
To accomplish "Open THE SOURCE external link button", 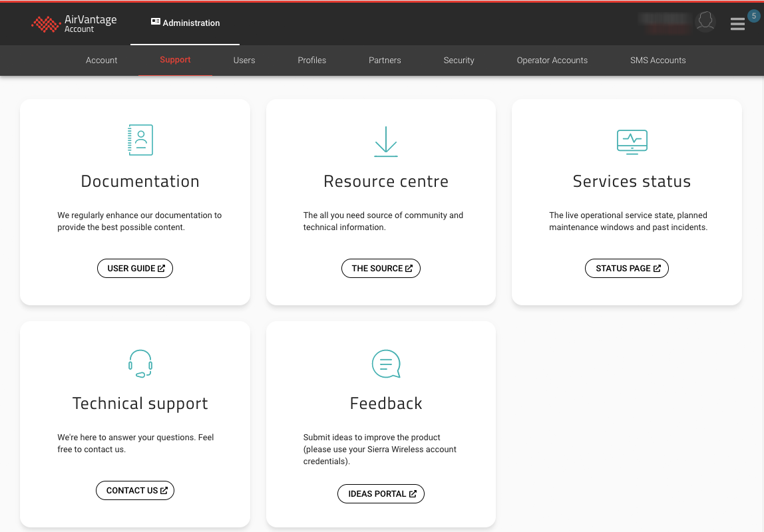I will tap(381, 269).
